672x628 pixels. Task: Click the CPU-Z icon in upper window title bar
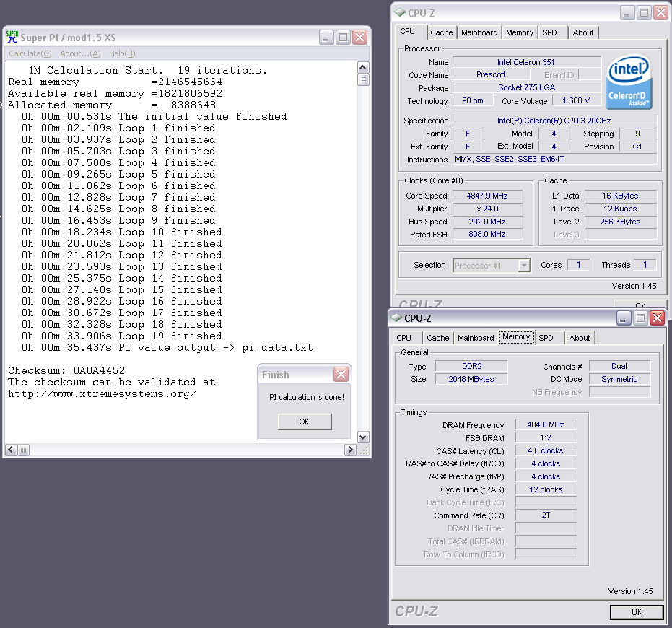(399, 13)
